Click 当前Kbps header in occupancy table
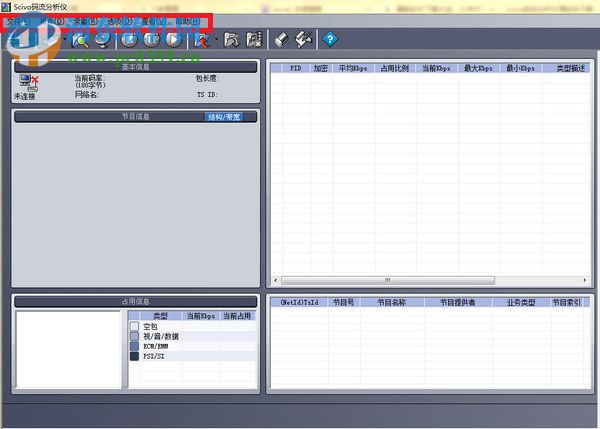The image size is (600, 429). click(201, 316)
